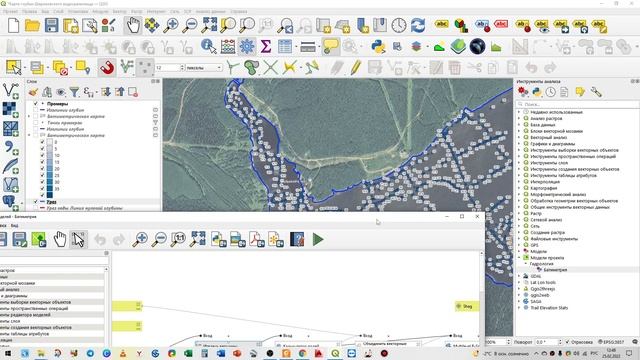640x360 pixels.
Task: Uncheck depth class 35 checkbox
Action: 42,188
